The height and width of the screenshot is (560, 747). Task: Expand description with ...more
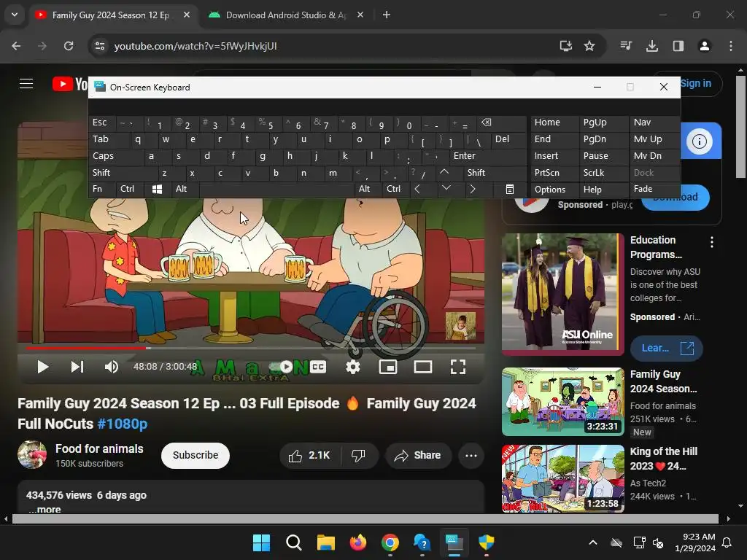[x=44, y=509]
